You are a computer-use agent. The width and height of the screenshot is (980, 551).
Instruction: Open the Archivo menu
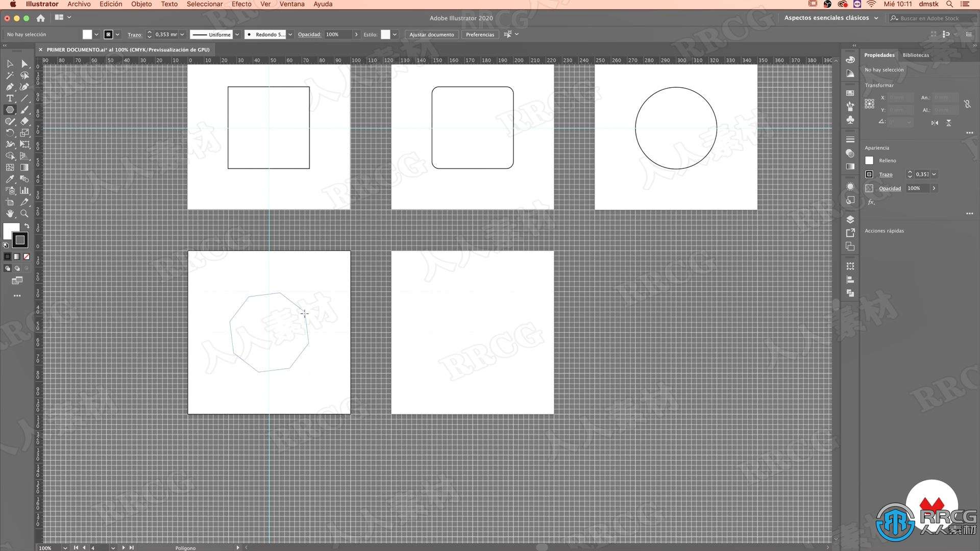click(x=79, y=4)
